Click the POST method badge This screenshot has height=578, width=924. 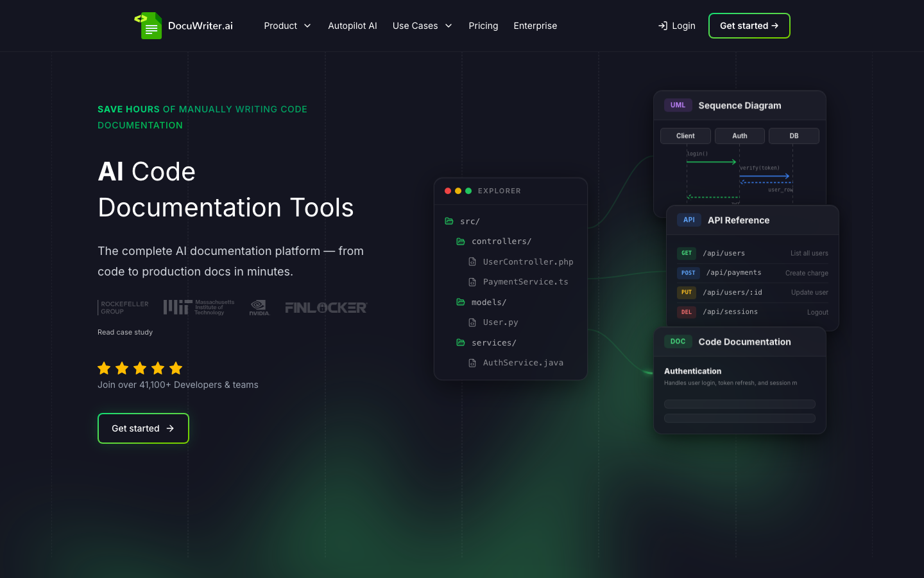coord(689,273)
